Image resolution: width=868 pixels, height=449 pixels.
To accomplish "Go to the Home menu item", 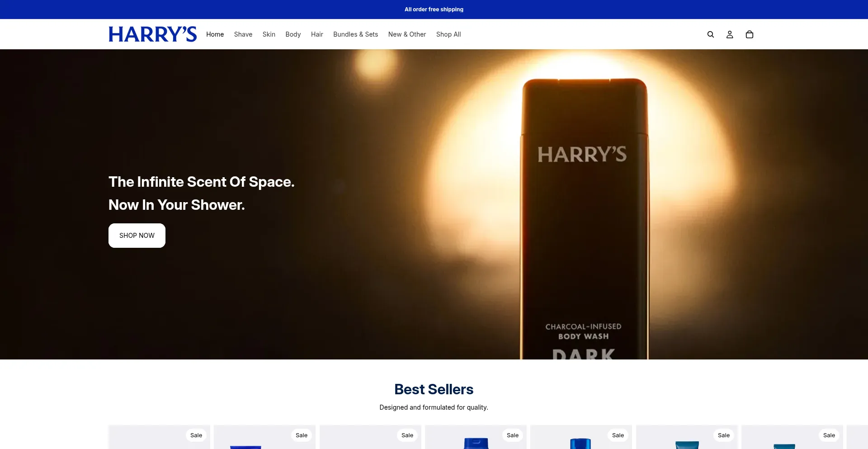I will click(215, 34).
